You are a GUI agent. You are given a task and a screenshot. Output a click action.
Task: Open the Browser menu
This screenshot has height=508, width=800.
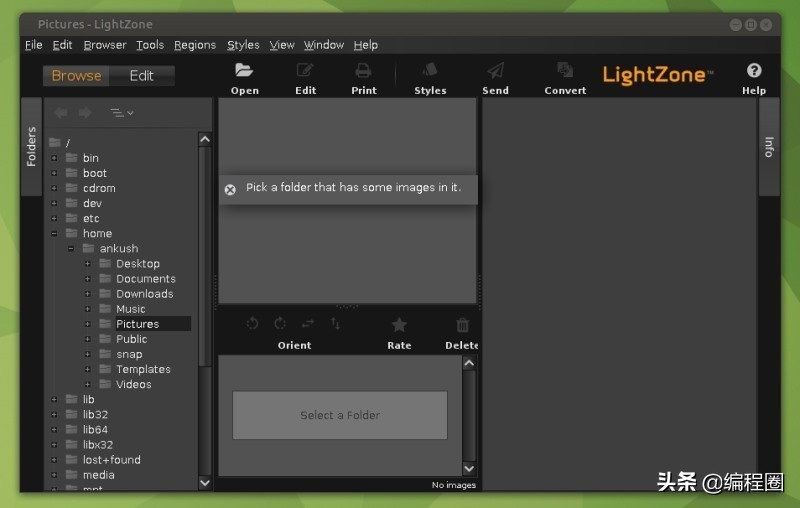click(105, 45)
